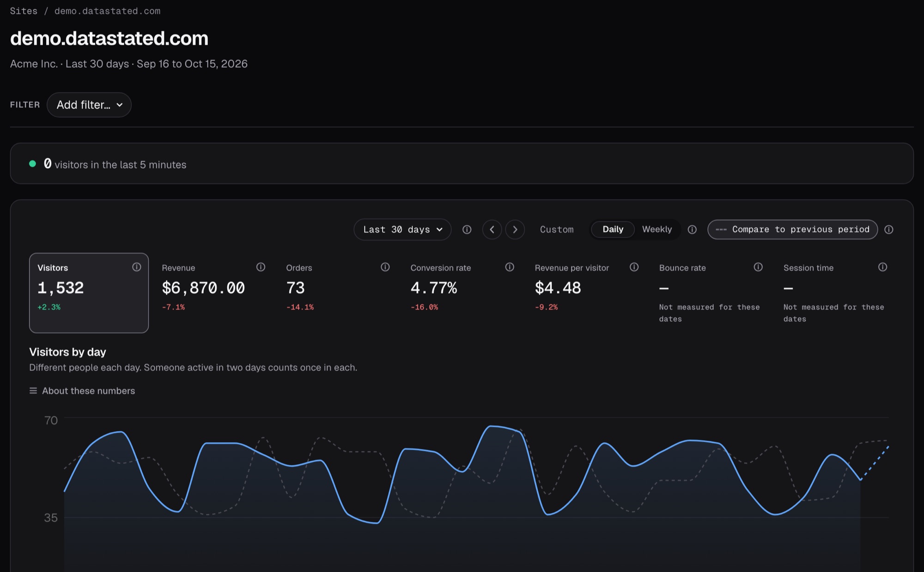Show info for Revenue per visitor
Screen dimensions: 924x572
[x=634, y=267]
